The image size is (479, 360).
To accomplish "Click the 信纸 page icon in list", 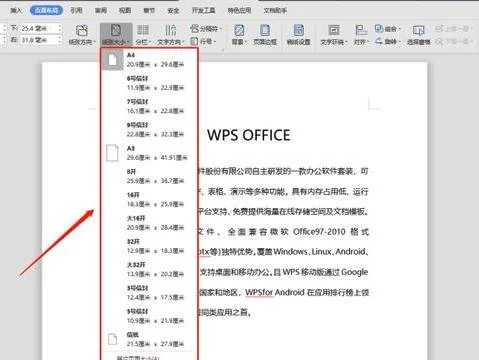I will [x=113, y=339].
